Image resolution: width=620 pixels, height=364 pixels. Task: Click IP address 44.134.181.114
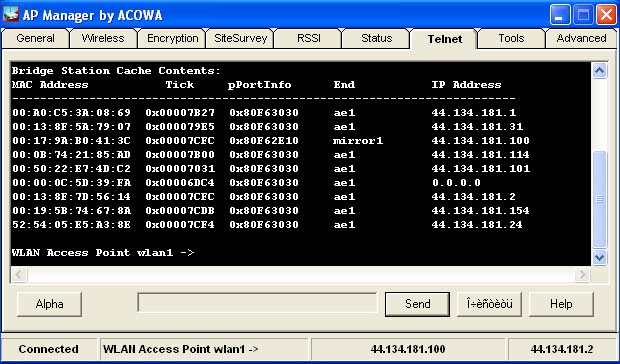pos(480,155)
